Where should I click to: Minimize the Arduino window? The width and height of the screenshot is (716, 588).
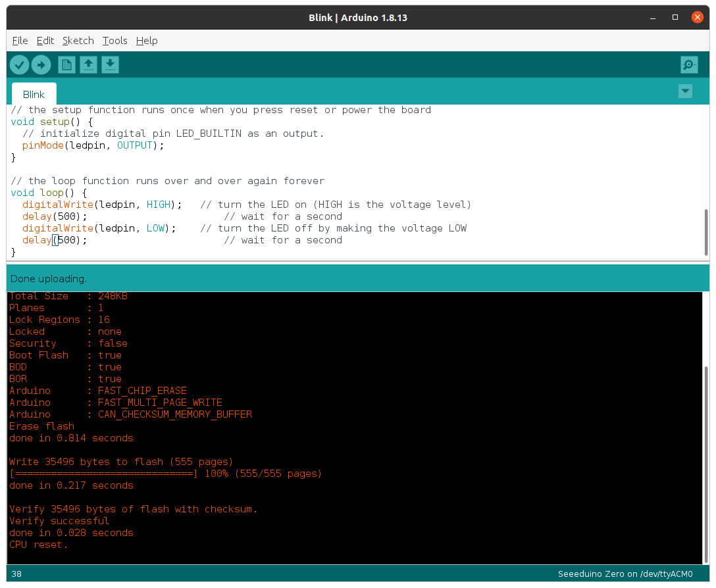[x=653, y=18]
